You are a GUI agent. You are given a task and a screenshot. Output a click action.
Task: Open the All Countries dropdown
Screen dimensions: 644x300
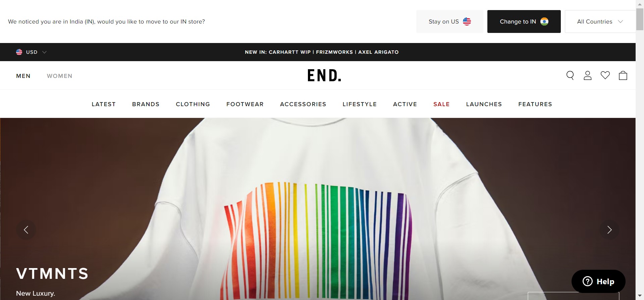(x=600, y=22)
